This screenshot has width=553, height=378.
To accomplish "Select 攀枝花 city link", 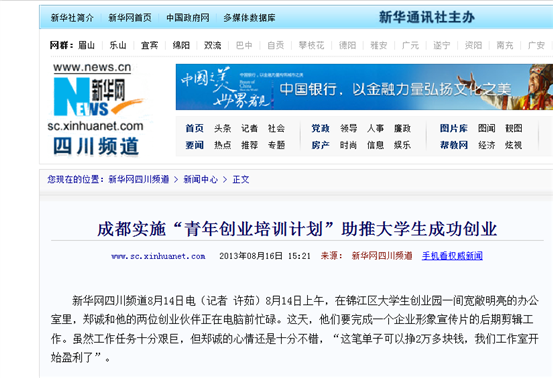I will 311,45.
